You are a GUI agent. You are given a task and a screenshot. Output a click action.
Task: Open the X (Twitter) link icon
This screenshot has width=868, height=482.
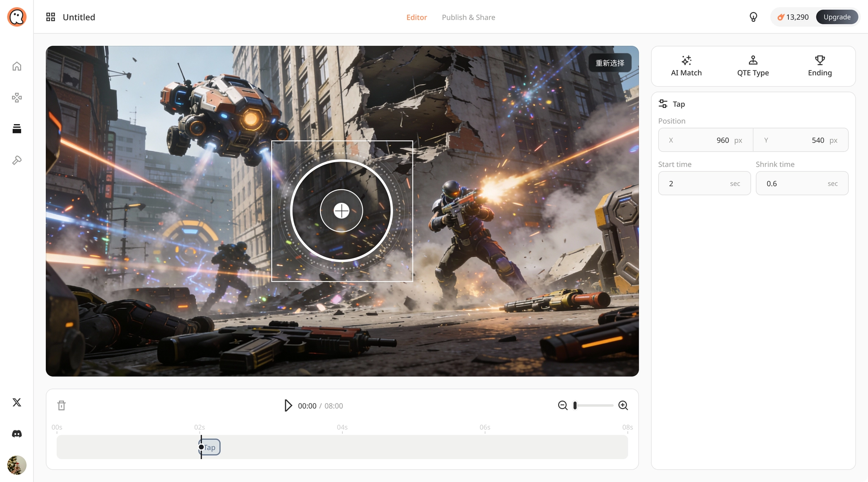coord(17,402)
